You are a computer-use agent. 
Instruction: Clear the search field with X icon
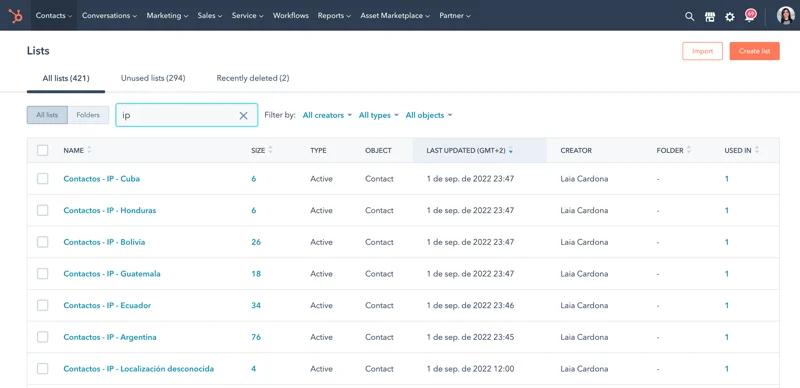pyautogui.click(x=243, y=116)
